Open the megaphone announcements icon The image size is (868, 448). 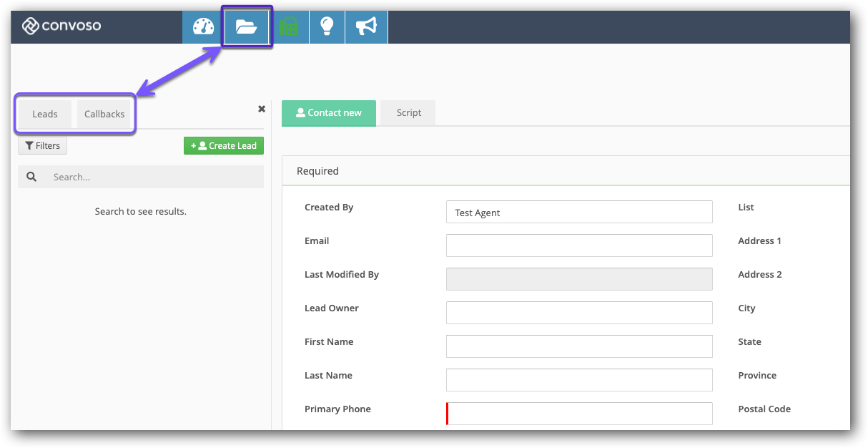(366, 27)
